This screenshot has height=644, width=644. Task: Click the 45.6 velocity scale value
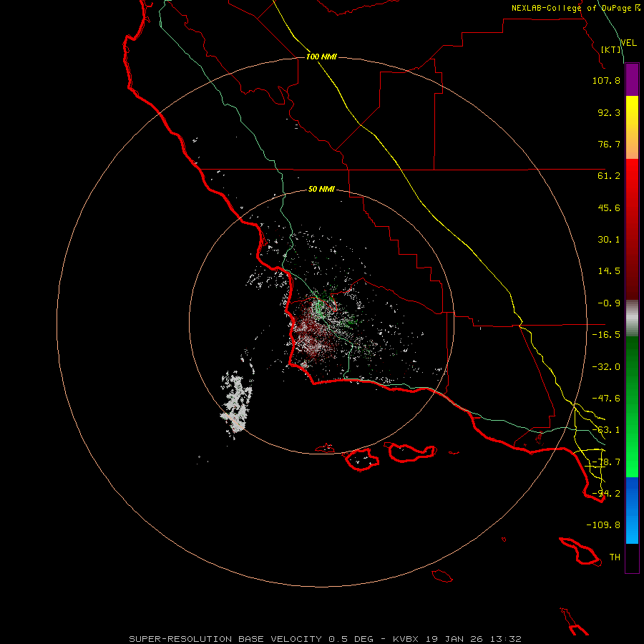click(x=609, y=208)
